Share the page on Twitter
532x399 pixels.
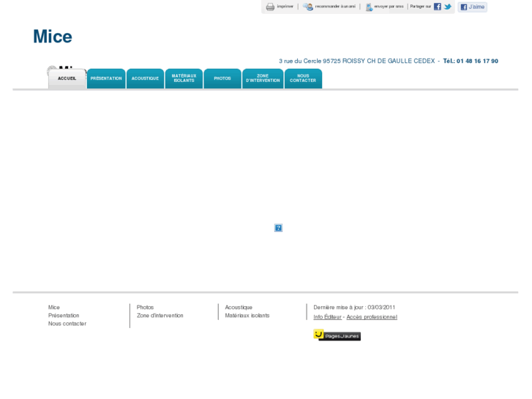point(448,7)
